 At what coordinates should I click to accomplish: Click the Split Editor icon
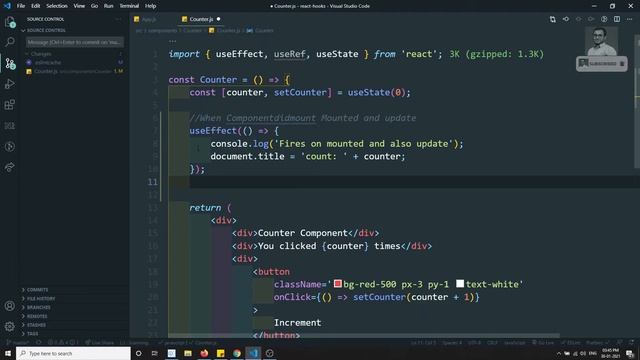click(x=617, y=19)
